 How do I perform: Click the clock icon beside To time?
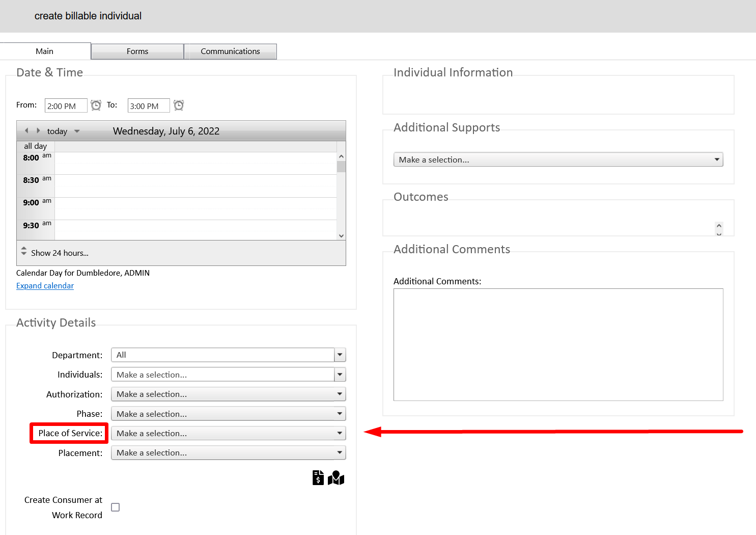pos(179,105)
